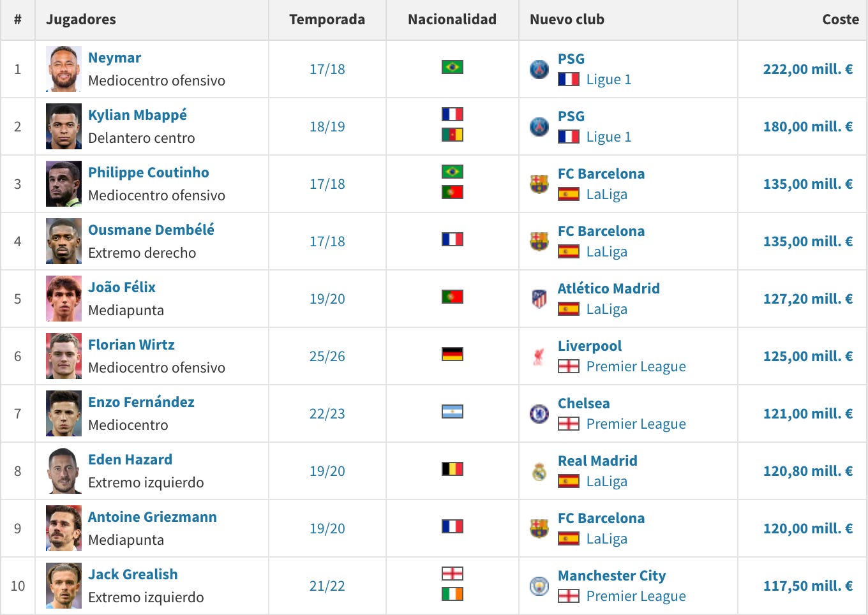This screenshot has height=615, width=868.
Task: Open Neymar's player photo thumbnail
Action: (x=64, y=69)
